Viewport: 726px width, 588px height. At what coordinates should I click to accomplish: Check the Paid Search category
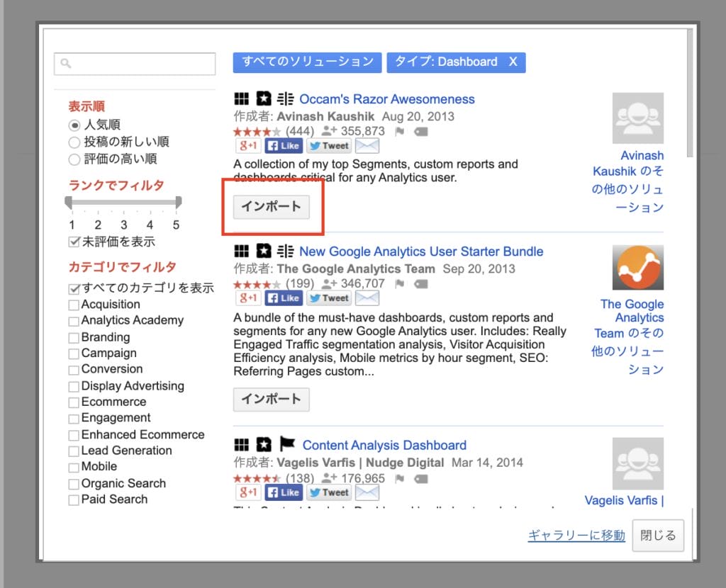point(74,501)
